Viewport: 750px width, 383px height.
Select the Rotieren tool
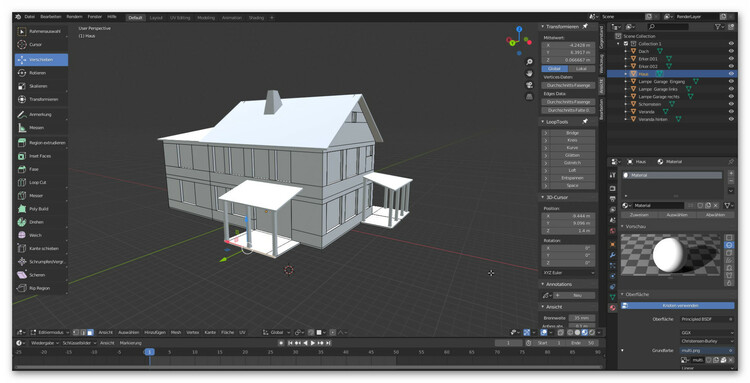point(41,73)
